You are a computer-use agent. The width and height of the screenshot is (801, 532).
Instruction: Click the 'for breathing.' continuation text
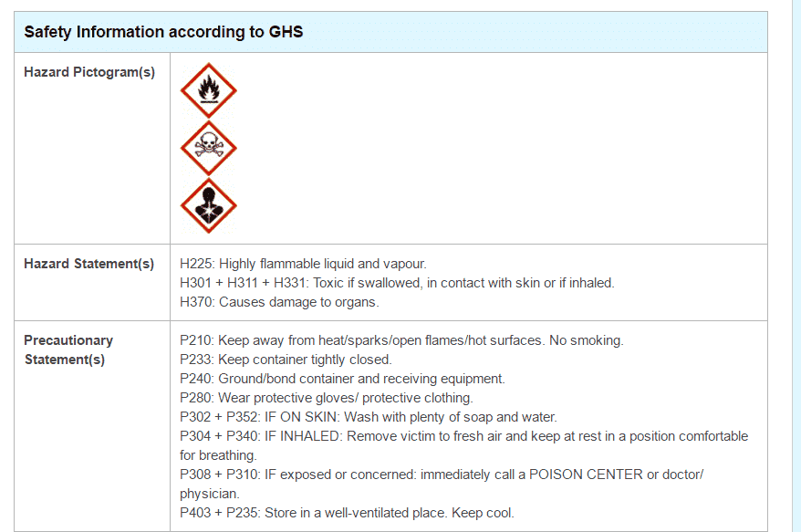pos(218,455)
